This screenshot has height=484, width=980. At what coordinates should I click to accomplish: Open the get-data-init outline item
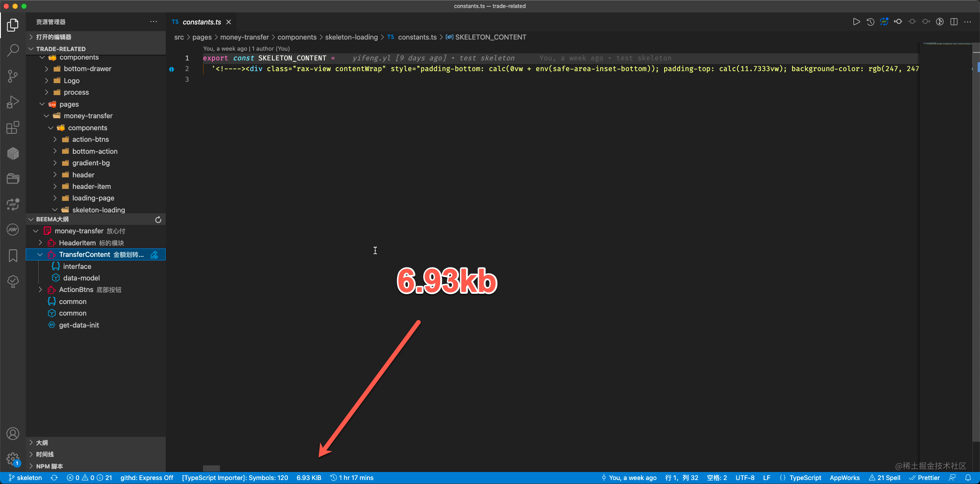tap(96, 325)
